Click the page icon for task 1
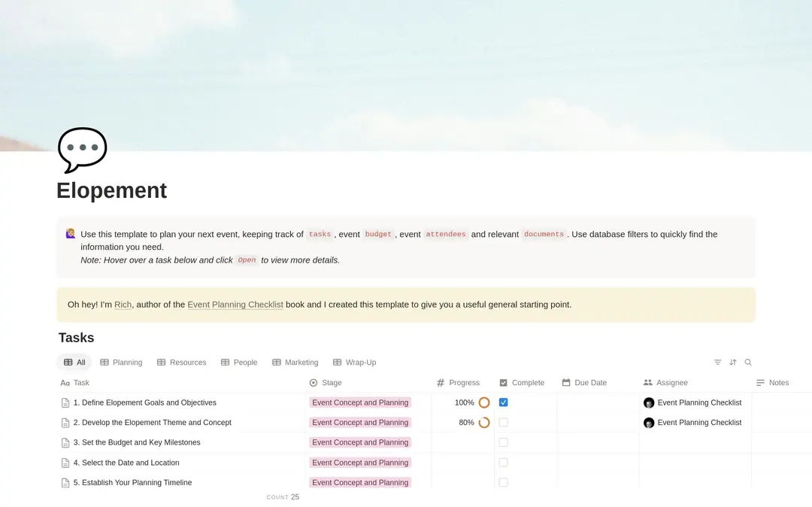Screen dimensions: 812x507 [x=65, y=403]
